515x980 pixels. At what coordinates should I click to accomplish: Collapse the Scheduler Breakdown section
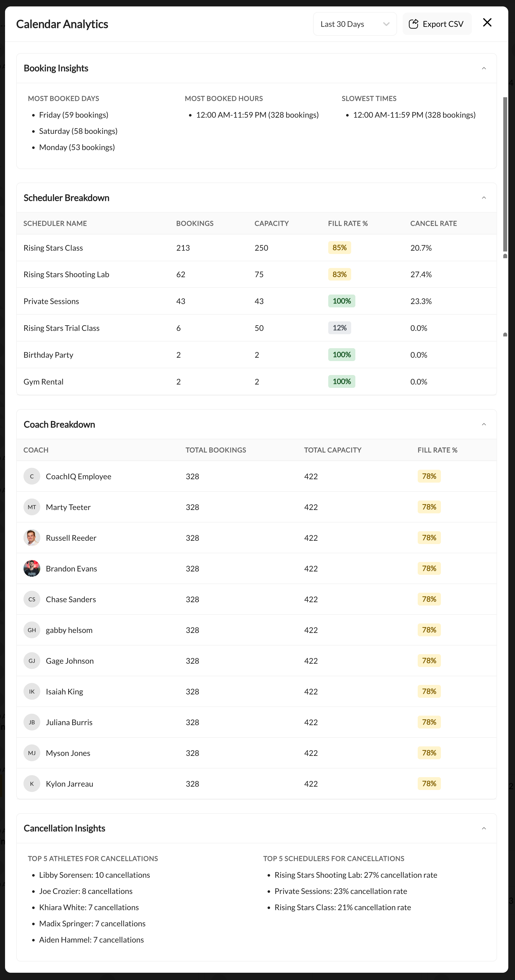coord(484,198)
